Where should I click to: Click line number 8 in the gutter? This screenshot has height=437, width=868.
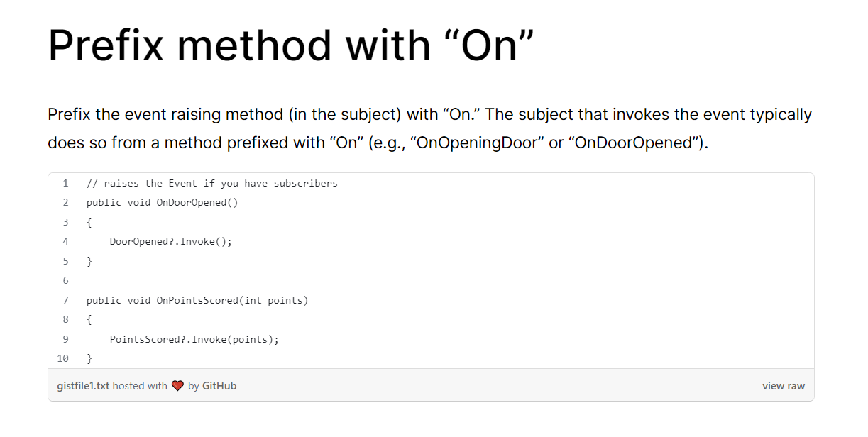65,319
